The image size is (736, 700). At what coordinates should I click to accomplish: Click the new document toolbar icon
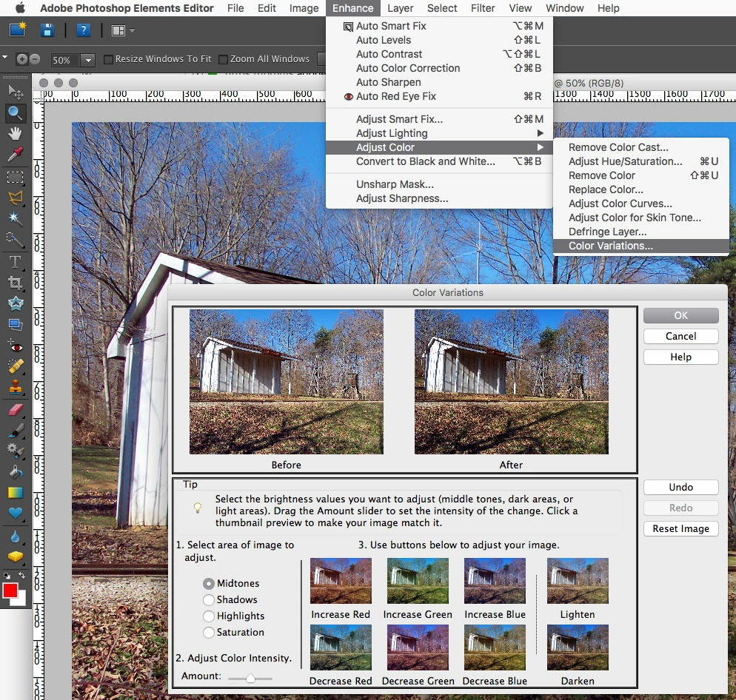coord(18,30)
